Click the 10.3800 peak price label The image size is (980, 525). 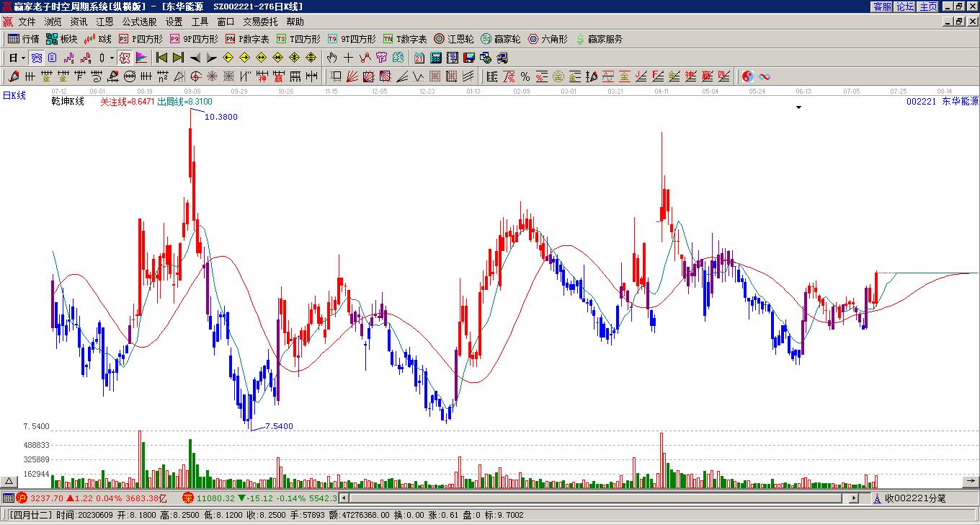221,117
